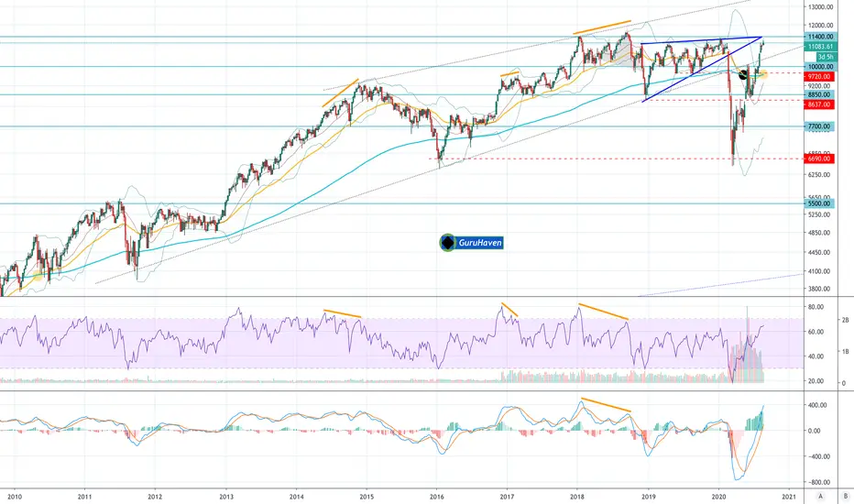854x504 pixels.
Task: Click the 9200.00 price axis label
Action: [x=820, y=86]
